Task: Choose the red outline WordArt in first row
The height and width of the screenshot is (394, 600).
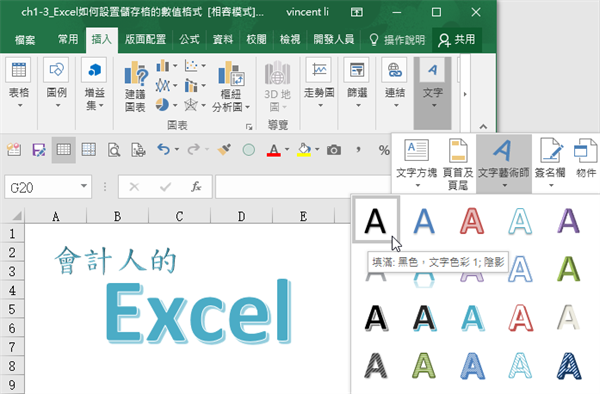Action: tap(472, 221)
